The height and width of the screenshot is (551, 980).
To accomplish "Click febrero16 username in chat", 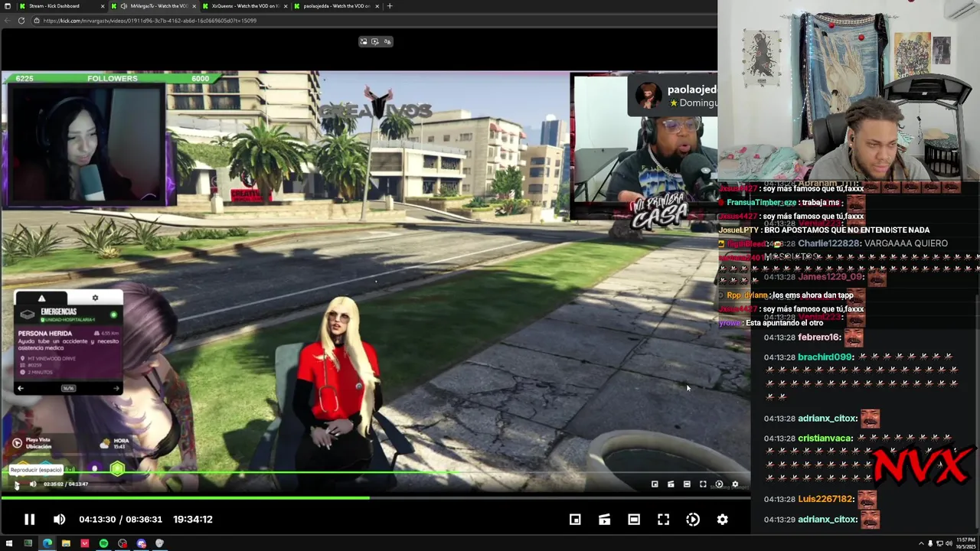I will tap(819, 337).
